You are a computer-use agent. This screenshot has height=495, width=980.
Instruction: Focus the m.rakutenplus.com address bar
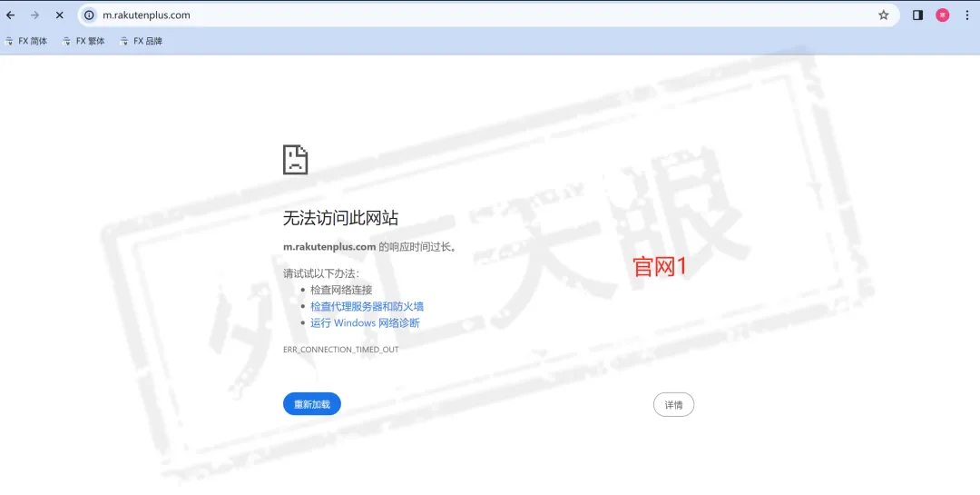(x=487, y=15)
